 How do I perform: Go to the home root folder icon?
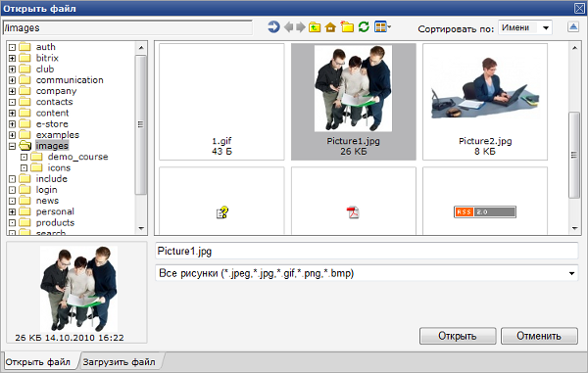[330, 27]
